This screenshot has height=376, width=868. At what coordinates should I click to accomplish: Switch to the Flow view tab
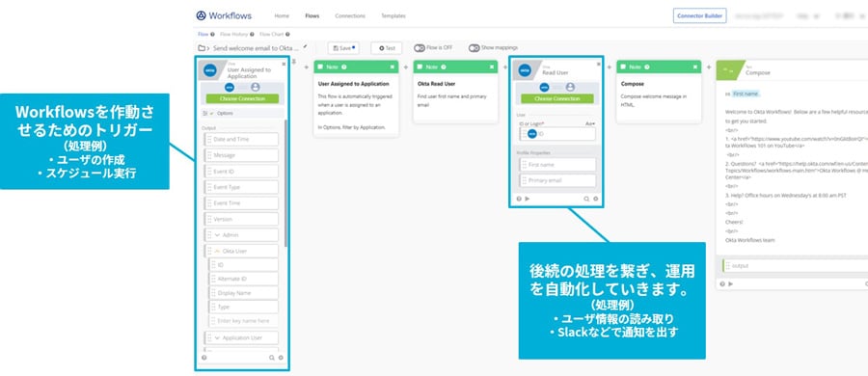tap(203, 35)
